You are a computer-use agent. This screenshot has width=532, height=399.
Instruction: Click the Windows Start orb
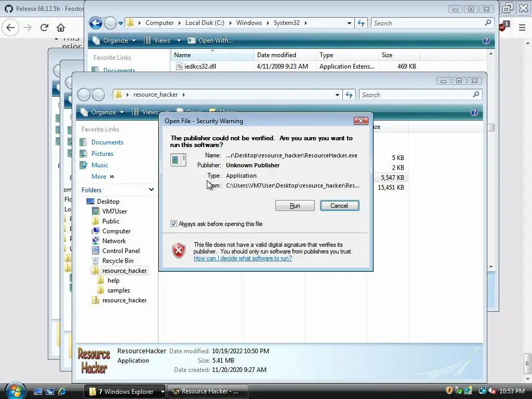tap(14, 391)
